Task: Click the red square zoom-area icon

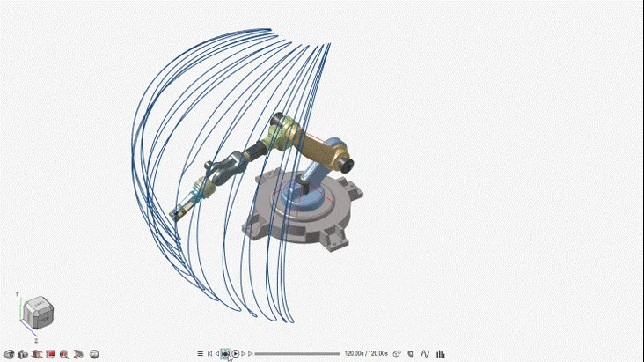Action: (51, 354)
